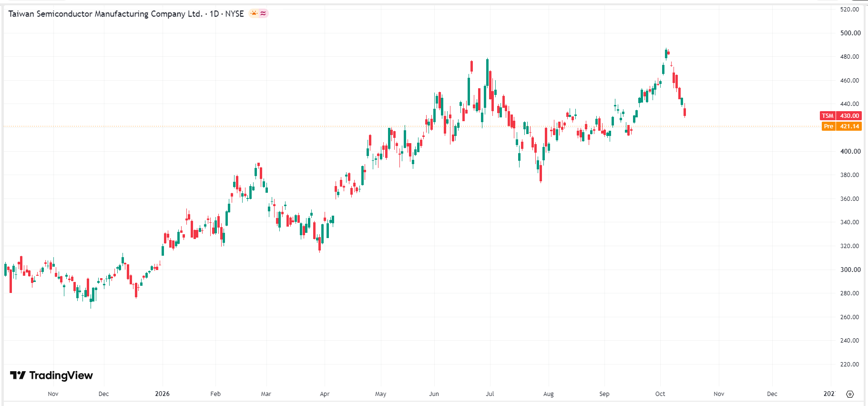Click the Mar label on time axis
The height and width of the screenshot is (406, 868).
pos(266,394)
